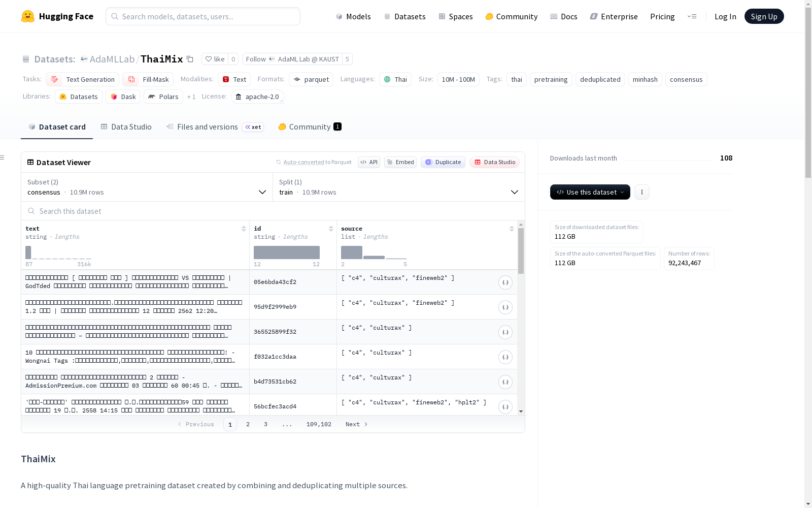Open Community in top navigation

(x=512, y=16)
